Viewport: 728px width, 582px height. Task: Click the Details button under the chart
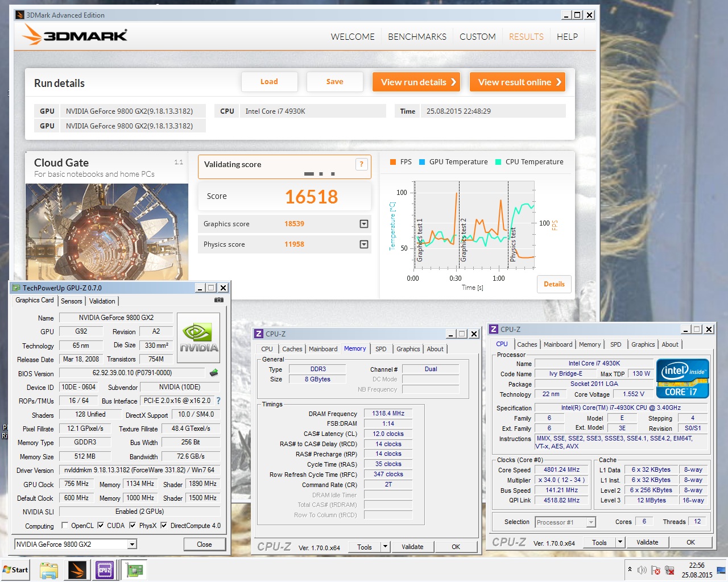coord(554,284)
